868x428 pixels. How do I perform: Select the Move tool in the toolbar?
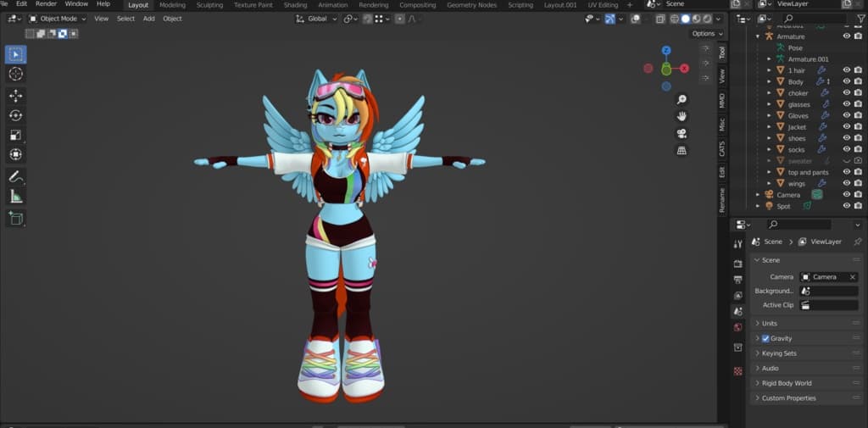[15, 96]
